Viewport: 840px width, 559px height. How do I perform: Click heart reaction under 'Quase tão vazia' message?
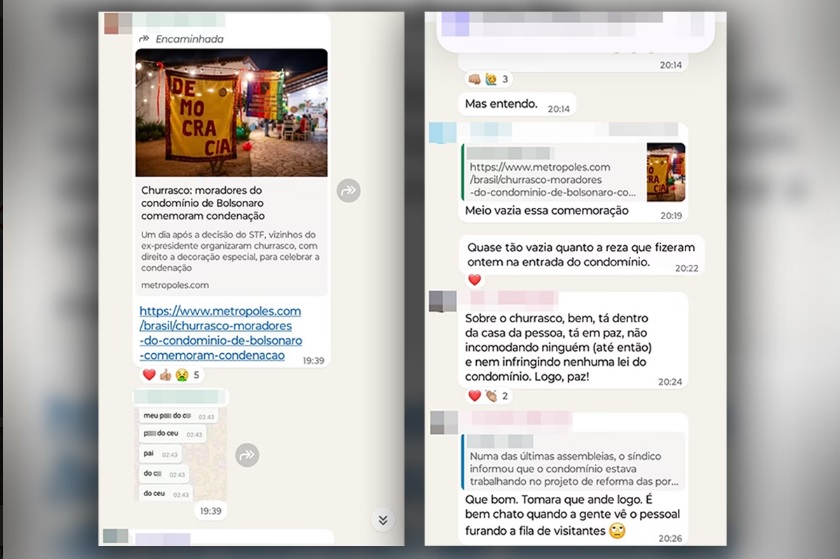tap(475, 280)
